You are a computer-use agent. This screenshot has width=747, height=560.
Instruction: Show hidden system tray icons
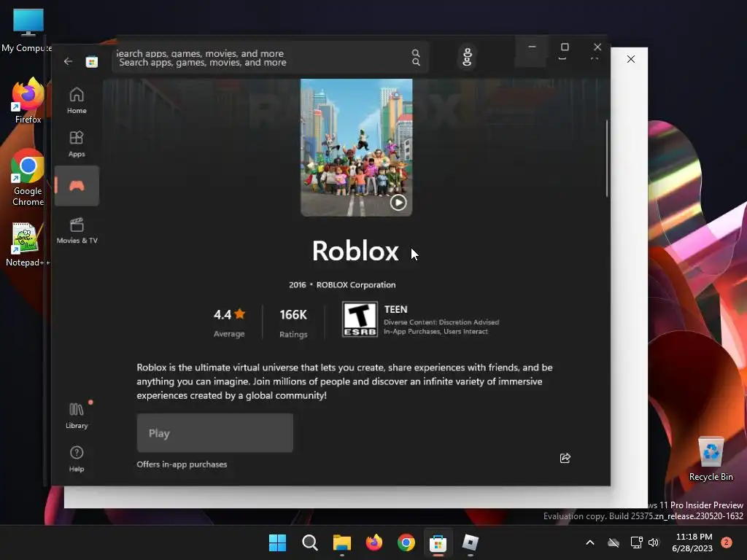589,542
